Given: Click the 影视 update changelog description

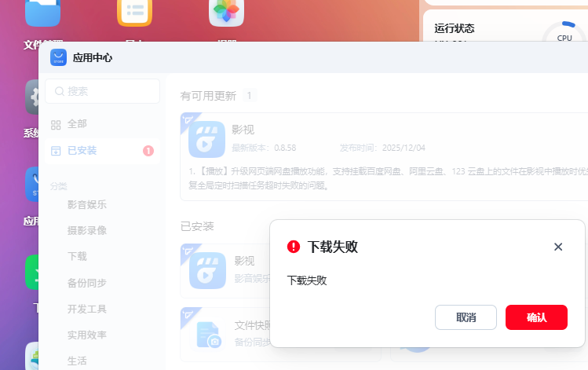Looking at the screenshot, I should 388,178.
